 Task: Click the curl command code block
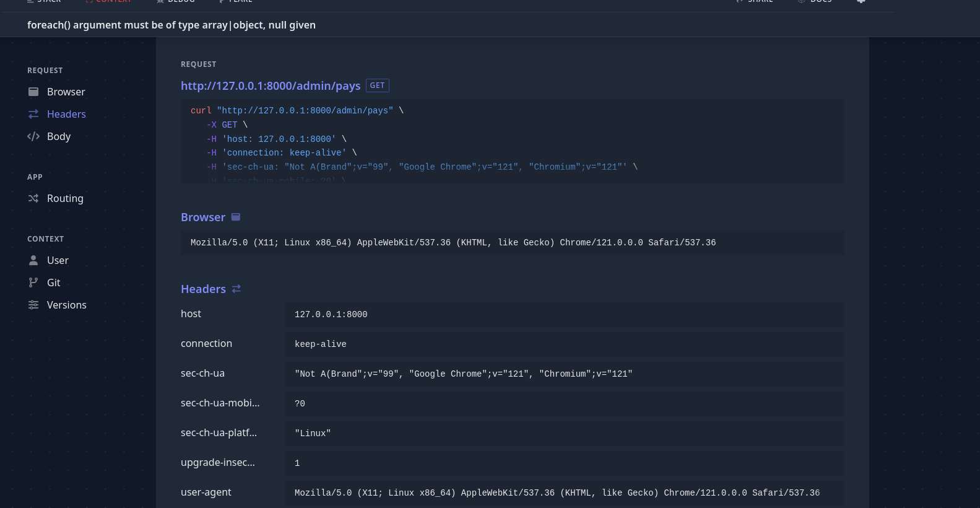[513, 141]
